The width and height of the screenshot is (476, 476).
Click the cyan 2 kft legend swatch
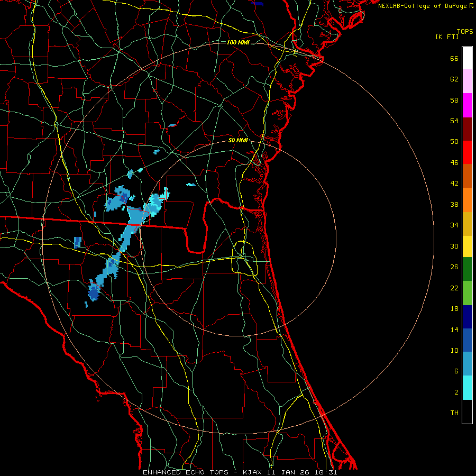click(467, 388)
